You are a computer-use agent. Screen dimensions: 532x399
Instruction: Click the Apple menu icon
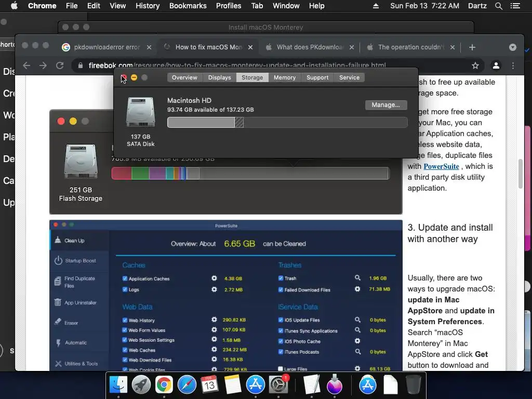pyautogui.click(x=14, y=6)
